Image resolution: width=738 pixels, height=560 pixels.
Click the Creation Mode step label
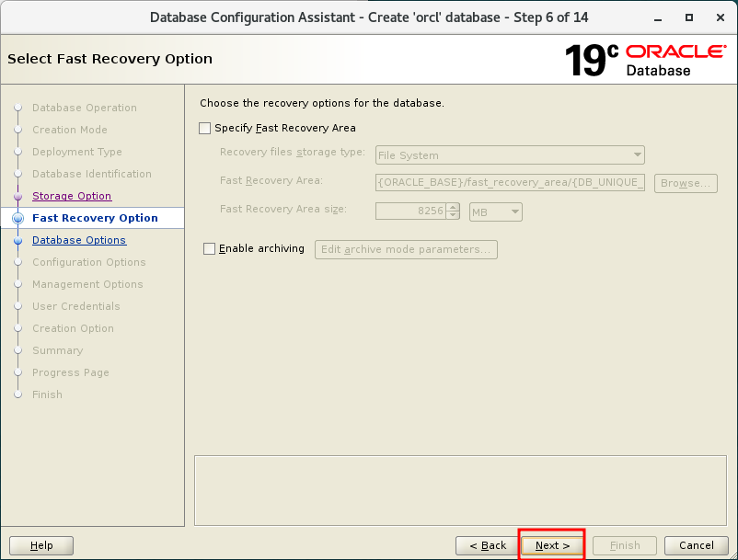click(x=70, y=130)
